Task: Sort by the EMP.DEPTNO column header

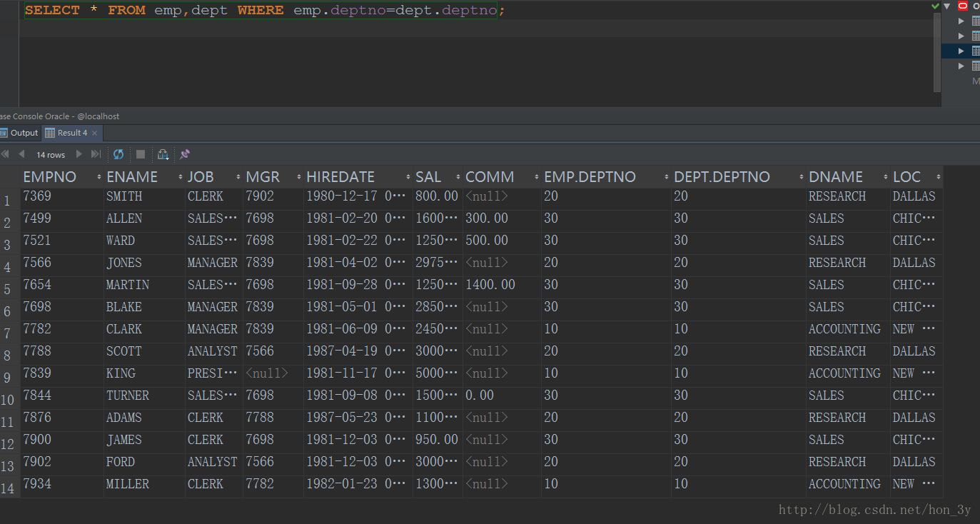Action: [606, 177]
